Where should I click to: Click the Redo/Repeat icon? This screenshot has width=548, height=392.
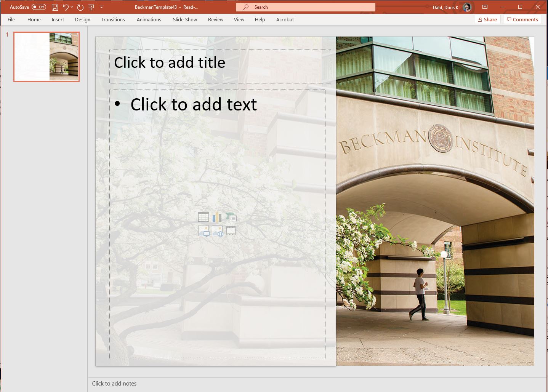click(x=80, y=7)
